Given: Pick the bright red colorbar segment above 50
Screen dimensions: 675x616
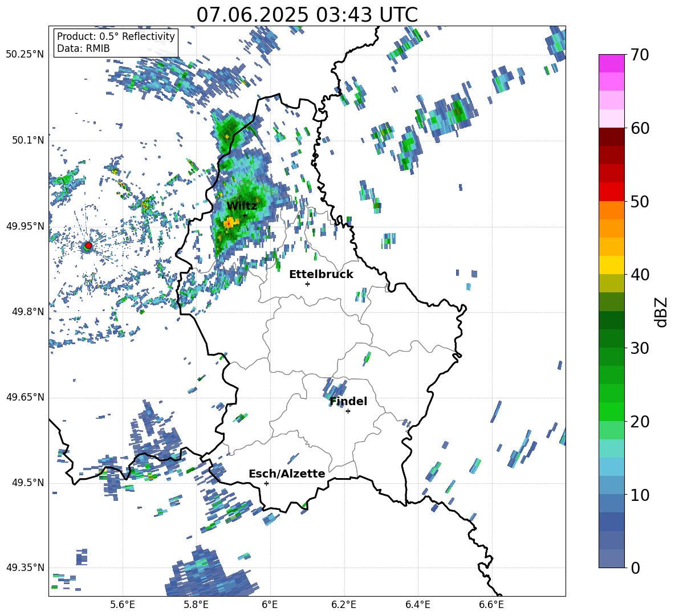Looking at the screenshot, I should point(611,192).
